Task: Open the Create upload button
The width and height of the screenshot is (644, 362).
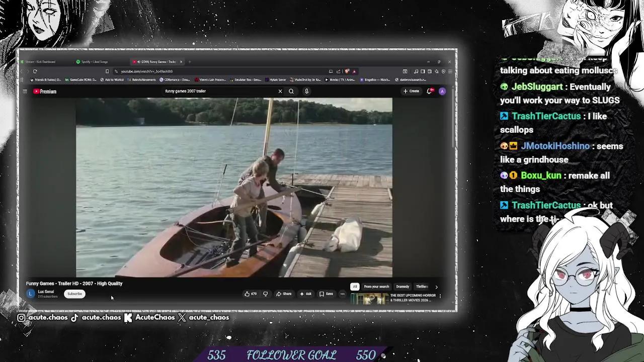Action: (x=411, y=92)
